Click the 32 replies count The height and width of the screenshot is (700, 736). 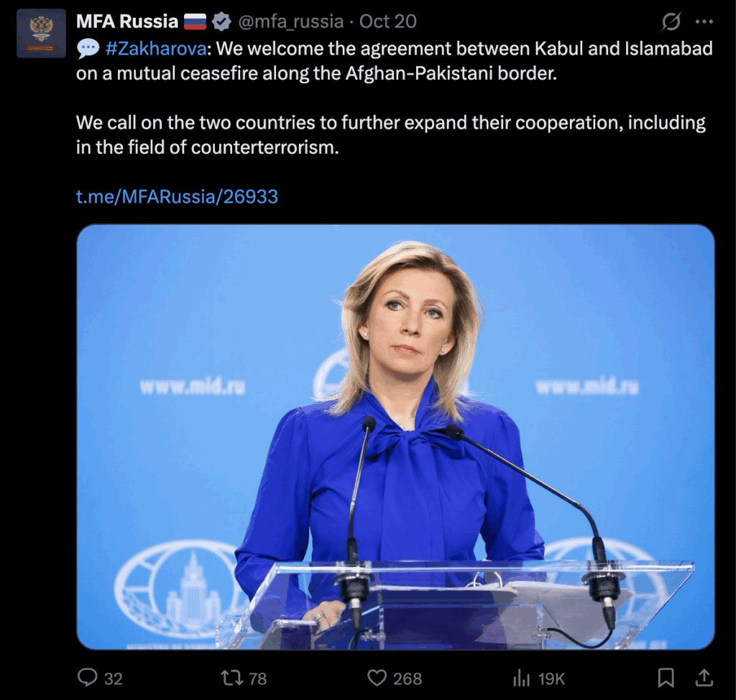coord(113,679)
